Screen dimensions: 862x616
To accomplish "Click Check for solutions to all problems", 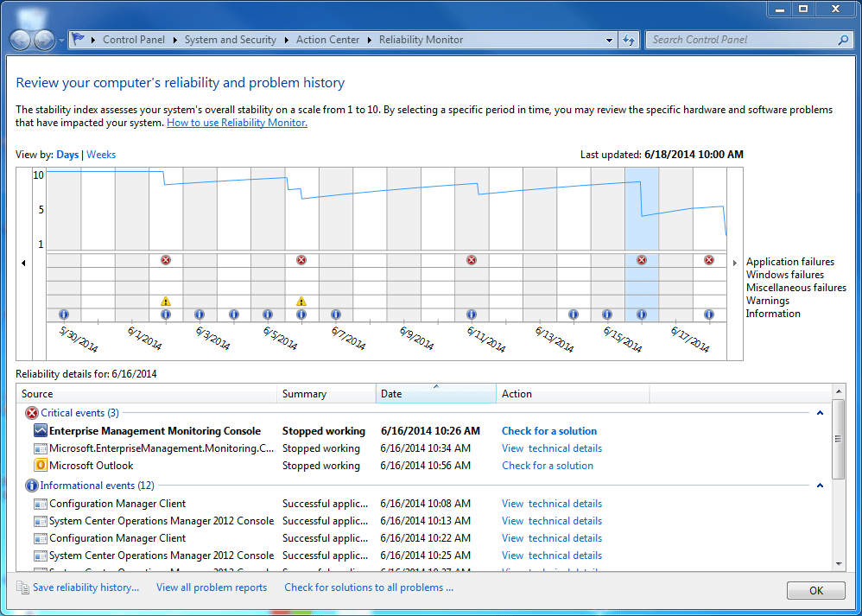I will point(369,587).
